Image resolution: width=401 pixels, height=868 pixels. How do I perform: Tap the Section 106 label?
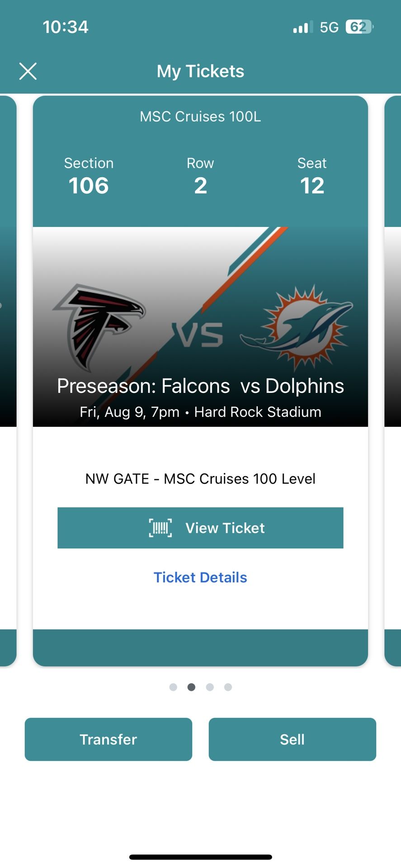(x=89, y=176)
